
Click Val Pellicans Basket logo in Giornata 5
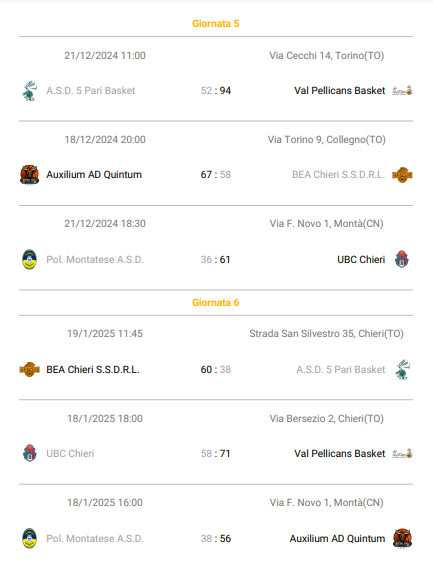coord(402,91)
